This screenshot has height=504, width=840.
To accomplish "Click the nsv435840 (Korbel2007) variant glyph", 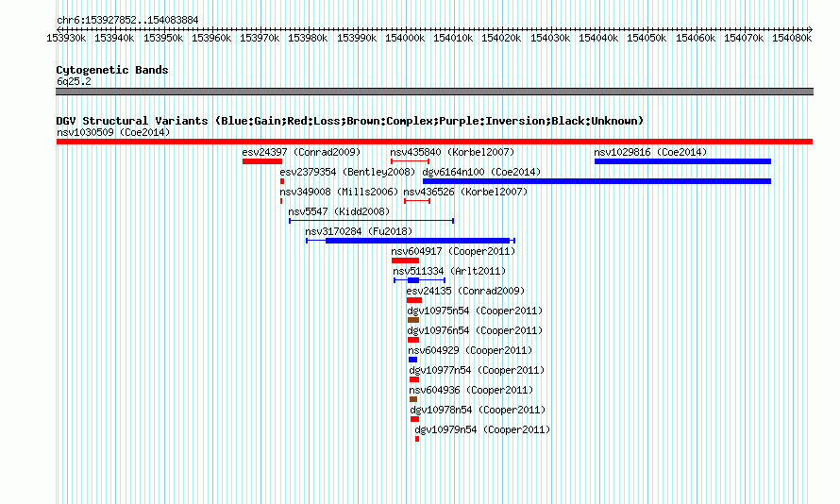I will [410, 161].
